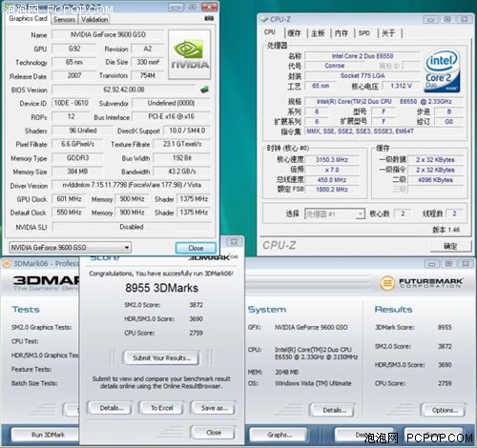Click the 总线速度 value 450.0 MHz
This screenshot has width=477, height=448.
[332, 180]
